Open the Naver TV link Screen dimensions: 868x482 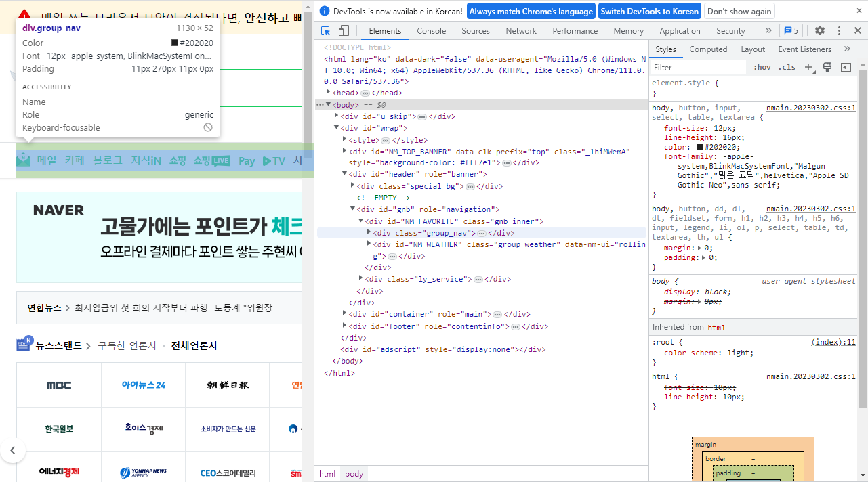(274, 160)
